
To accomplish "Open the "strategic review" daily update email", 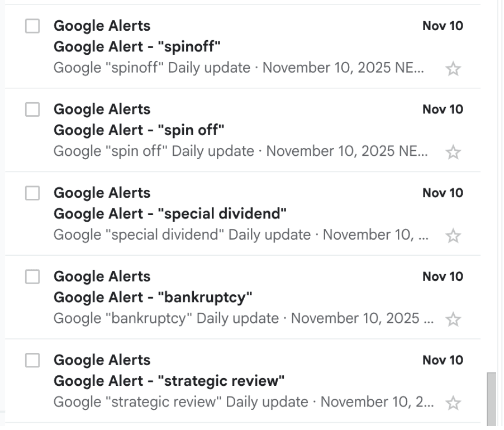I will 168,381.
